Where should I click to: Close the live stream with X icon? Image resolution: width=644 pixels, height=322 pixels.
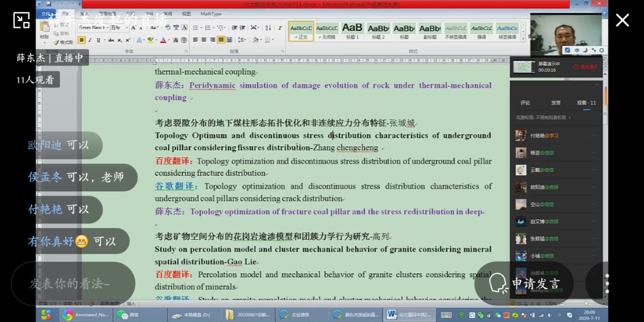(623, 20)
